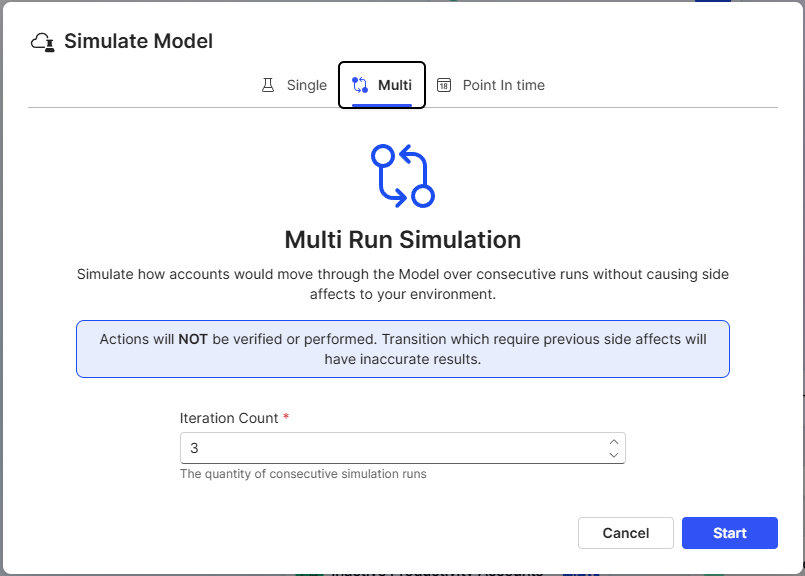The height and width of the screenshot is (576, 805).
Task: Open the Point In time tab
Action: click(503, 85)
